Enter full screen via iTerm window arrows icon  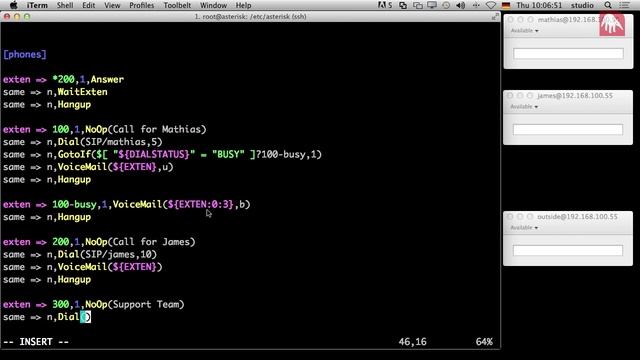tap(495, 16)
